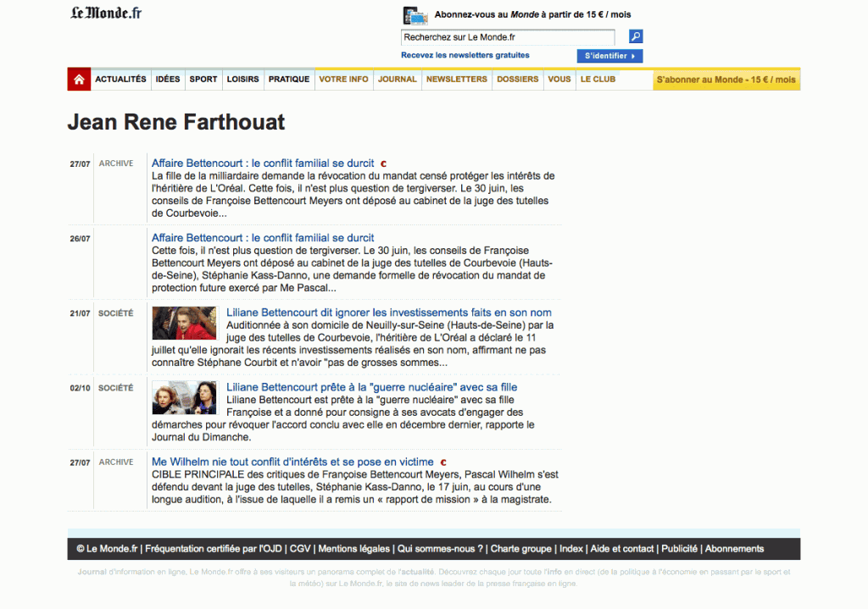This screenshot has height=609, width=868.
Task: Open 26/07 article Affaire Bettencourt conflit familial
Action: coord(263,238)
